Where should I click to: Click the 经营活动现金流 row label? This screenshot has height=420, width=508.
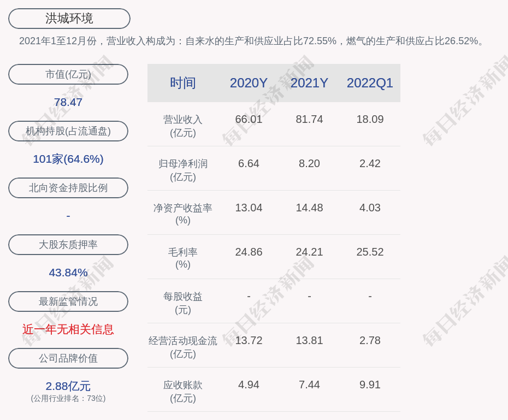tap(183, 347)
